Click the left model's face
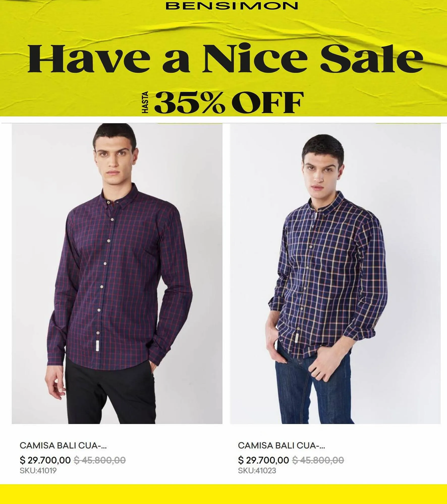Image resolution: width=447 pixels, height=504 pixels. tap(115, 161)
